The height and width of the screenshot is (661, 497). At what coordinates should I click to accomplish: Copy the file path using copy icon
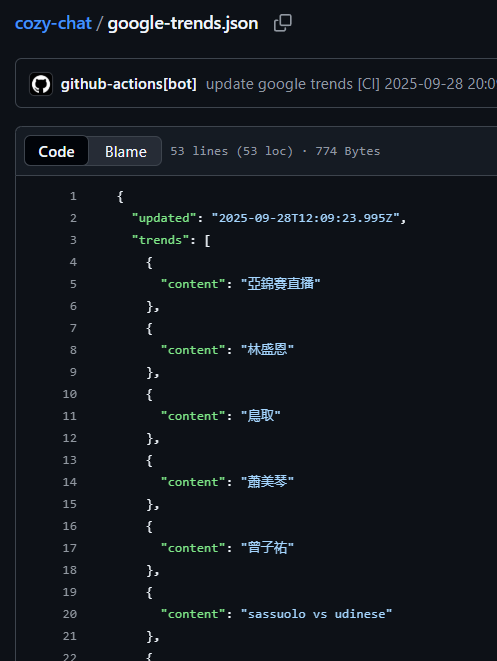282,23
